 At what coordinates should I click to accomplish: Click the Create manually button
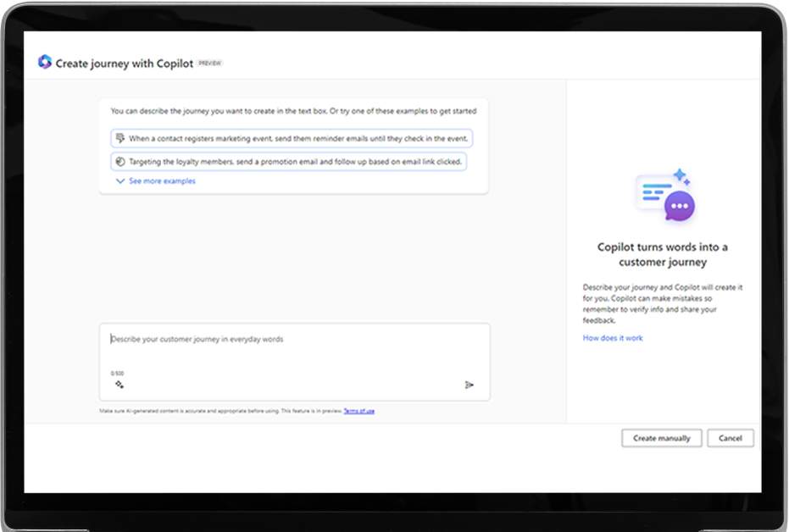(662, 438)
